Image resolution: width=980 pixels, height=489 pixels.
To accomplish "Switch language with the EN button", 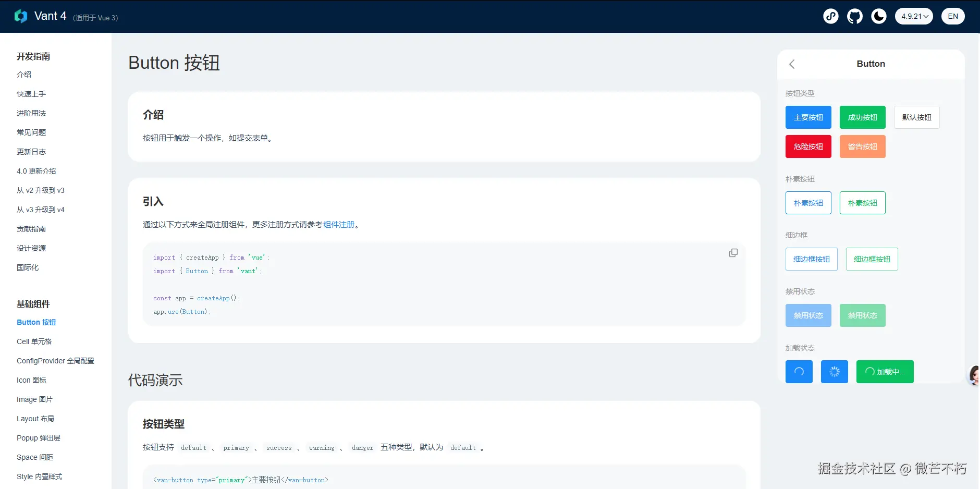I will (953, 16).
